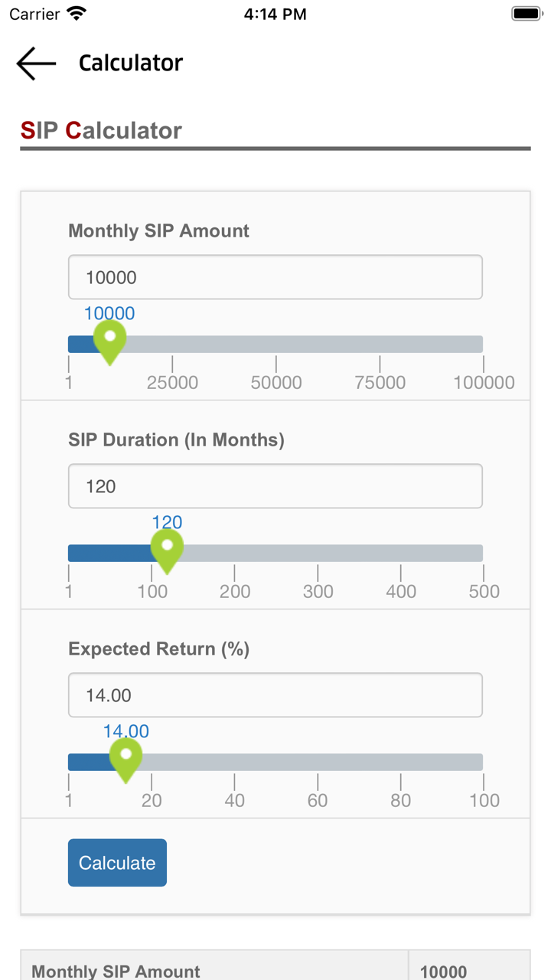Screen dimensions: 551x980
Task: Focus the Monthly SIP Amount input field
Action: [x=275, y=277]
